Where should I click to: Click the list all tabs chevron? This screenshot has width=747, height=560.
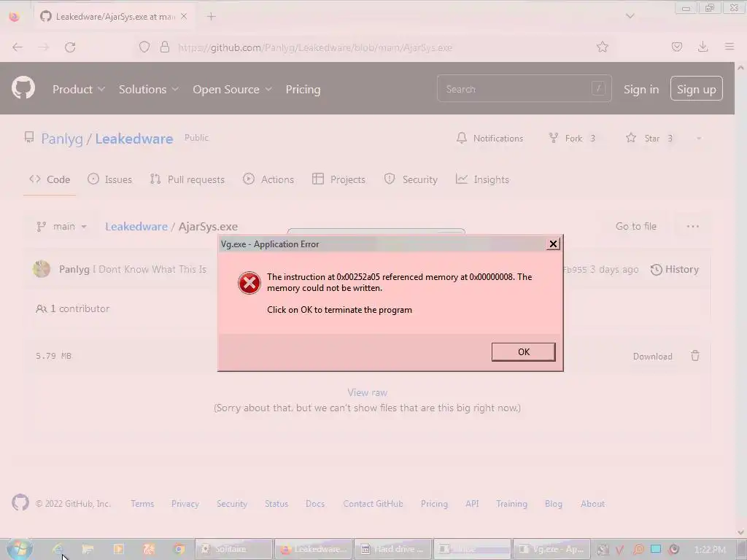[630, 16]
